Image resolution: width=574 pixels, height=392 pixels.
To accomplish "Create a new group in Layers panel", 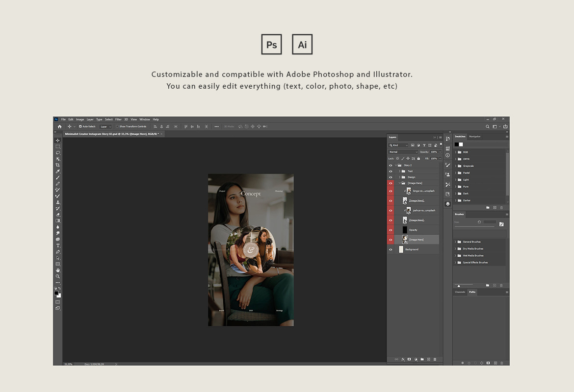I will 422,360.
